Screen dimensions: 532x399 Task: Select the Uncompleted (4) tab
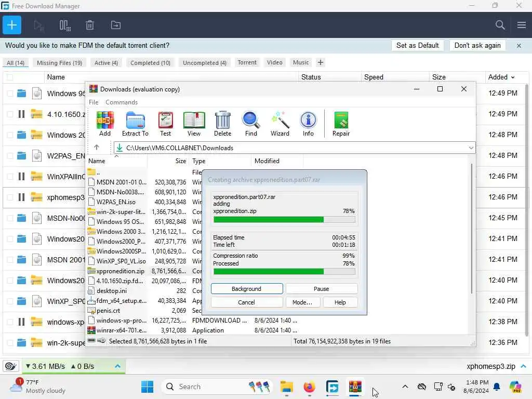click(205, 63)
